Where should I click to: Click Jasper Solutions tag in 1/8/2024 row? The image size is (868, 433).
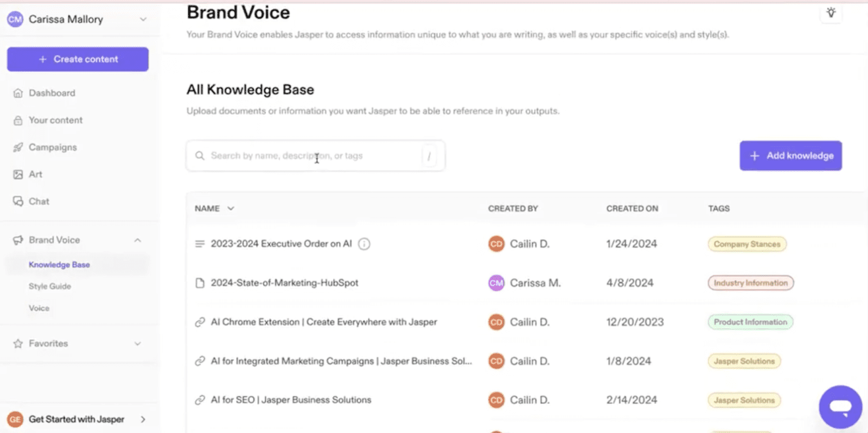[x=744, y=361]
